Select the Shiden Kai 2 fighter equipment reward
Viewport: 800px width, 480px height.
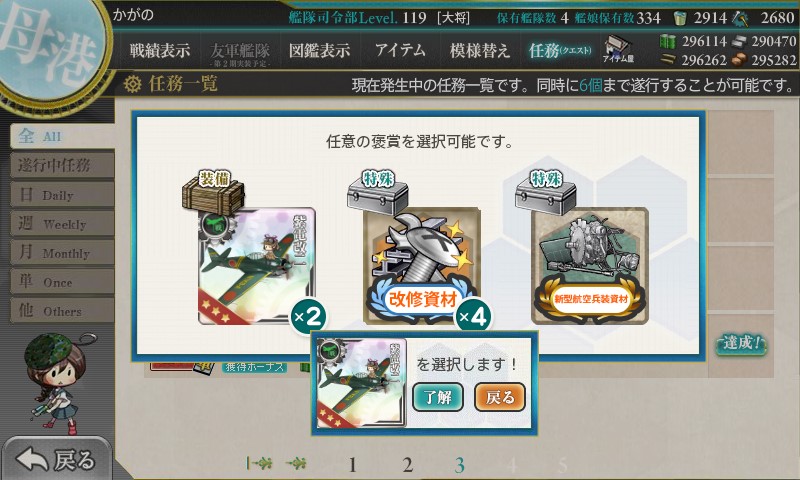(257, 266)
